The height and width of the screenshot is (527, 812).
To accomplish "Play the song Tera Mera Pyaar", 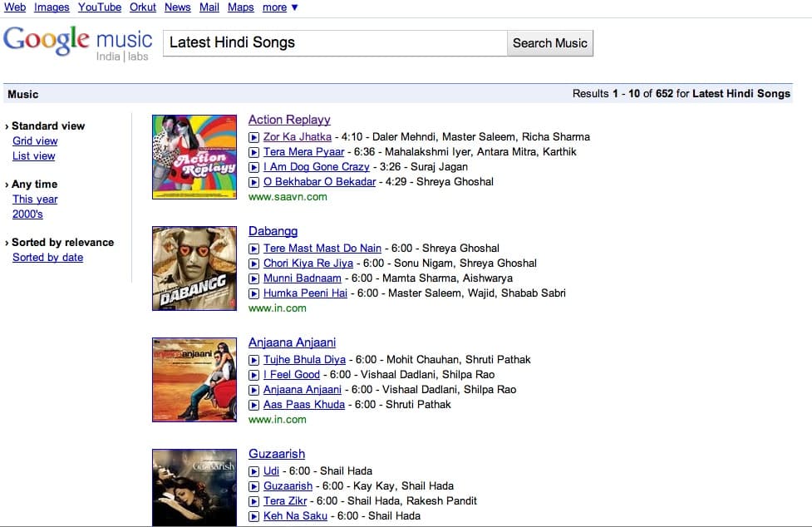I will click(x=253, y=152).
